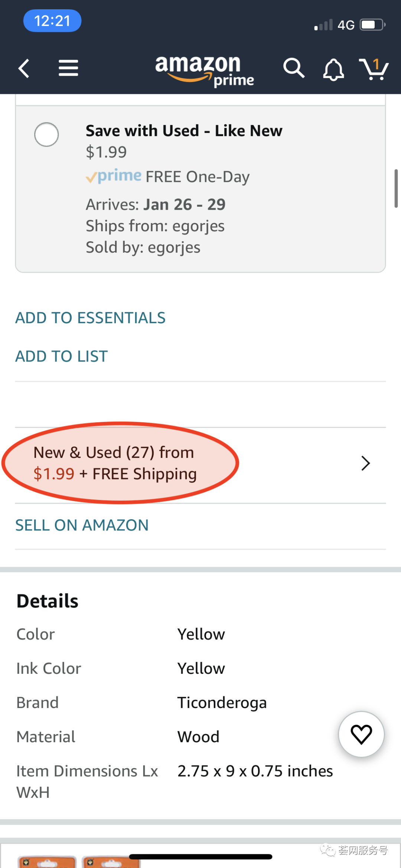Click ADD TO ESSENTIALS
This screenshot has width=401, height=868.
click(90, 318)
